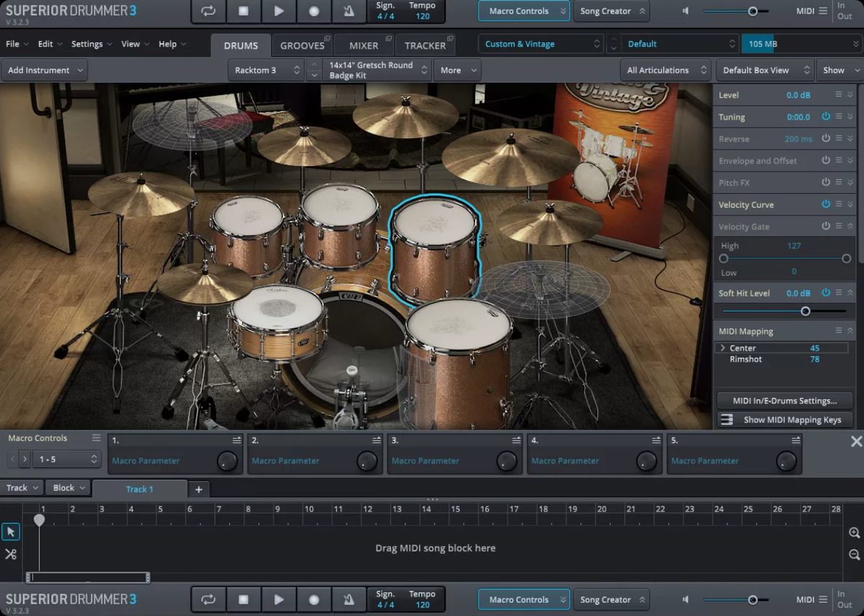The width and height of the screenshot is (864, 616).
Task: Enable the Velocity Gate power button
Action: [826, 227]
